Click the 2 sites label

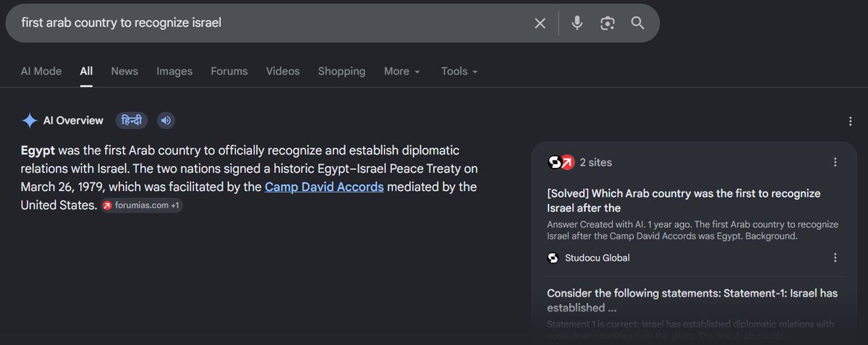(596, 162)
